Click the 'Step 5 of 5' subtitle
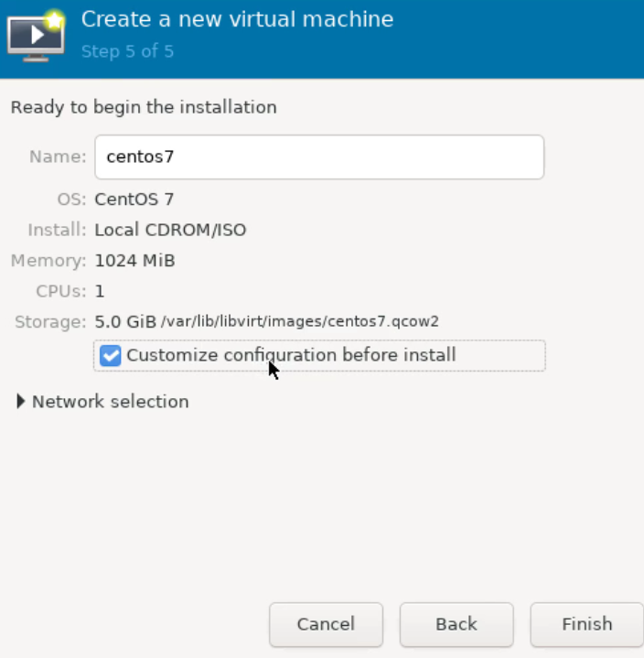Viewport: 644px width, 658px height. pos(127,51)
